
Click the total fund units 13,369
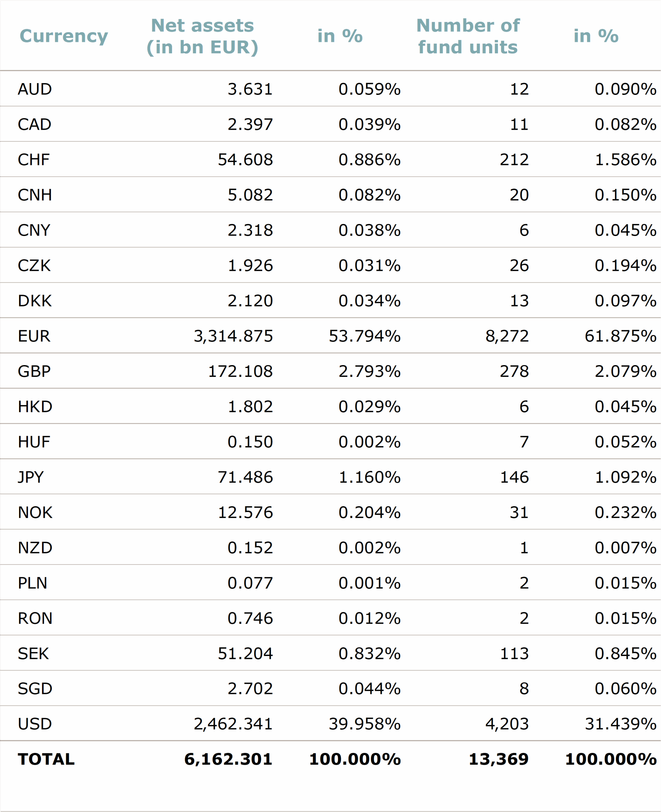pyautogui.click(x=498, y=759)
